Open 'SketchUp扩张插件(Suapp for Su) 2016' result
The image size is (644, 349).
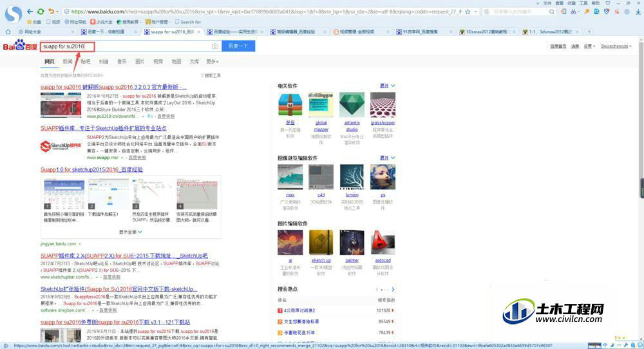click(118, 289)
